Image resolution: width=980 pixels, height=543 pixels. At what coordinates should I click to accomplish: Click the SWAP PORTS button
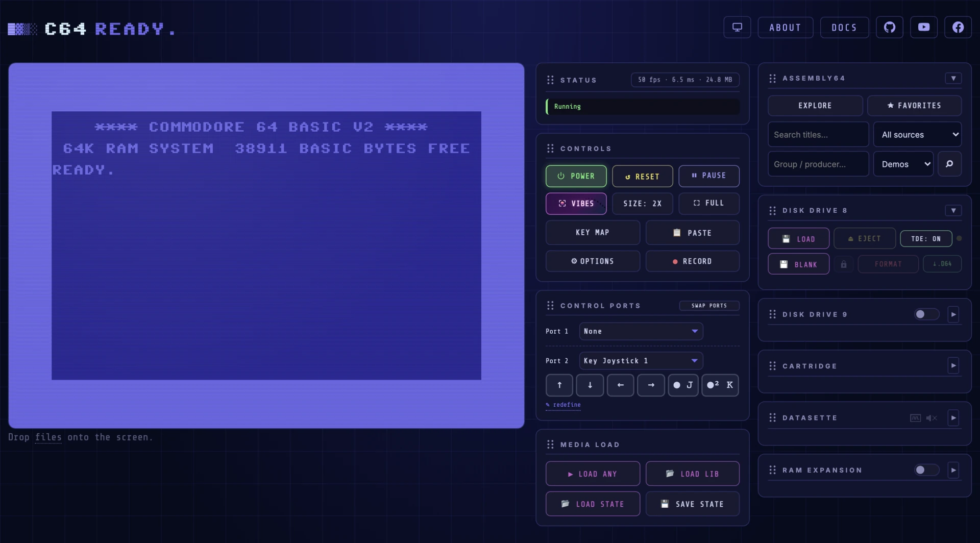[709, 306]
